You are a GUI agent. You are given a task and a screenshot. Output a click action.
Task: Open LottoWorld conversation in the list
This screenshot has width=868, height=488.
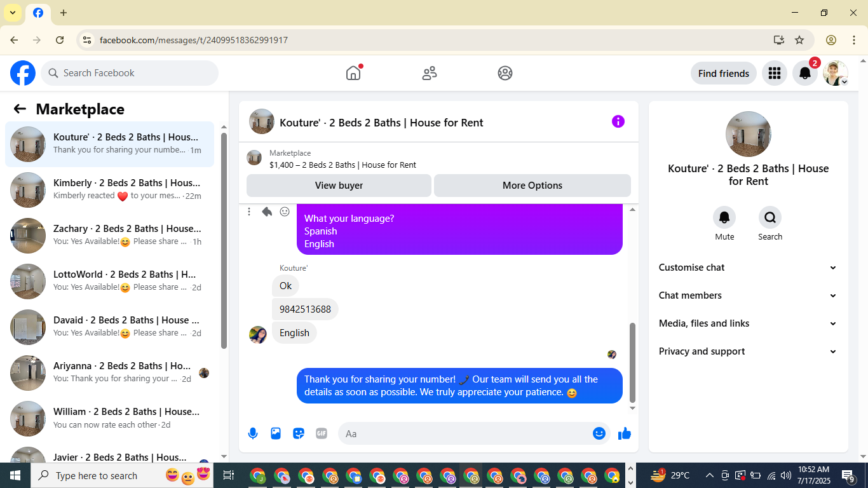(110, 281)
